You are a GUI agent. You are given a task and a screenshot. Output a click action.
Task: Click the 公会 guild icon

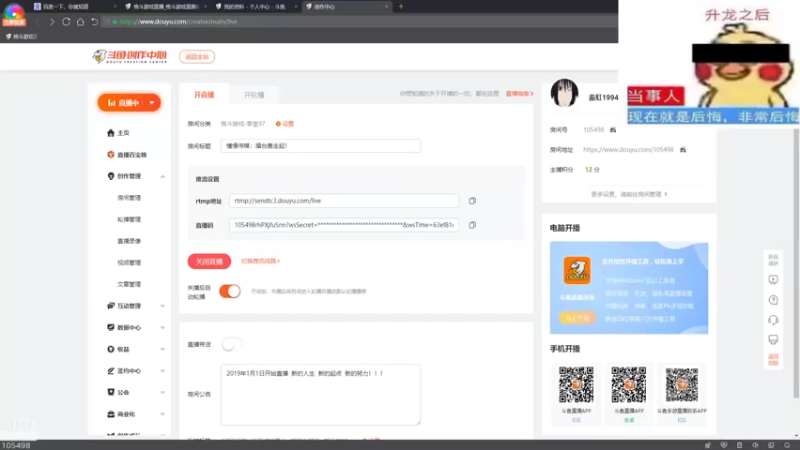[111, 392]
